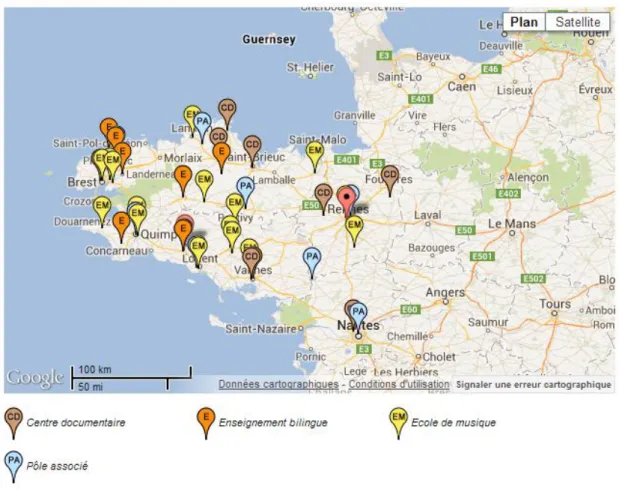Click the Concarneau city label

[117, 251]
